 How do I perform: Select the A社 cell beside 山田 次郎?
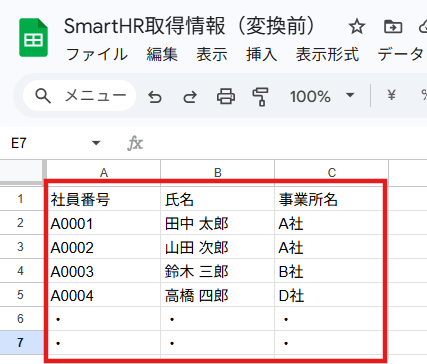point(332,247)
